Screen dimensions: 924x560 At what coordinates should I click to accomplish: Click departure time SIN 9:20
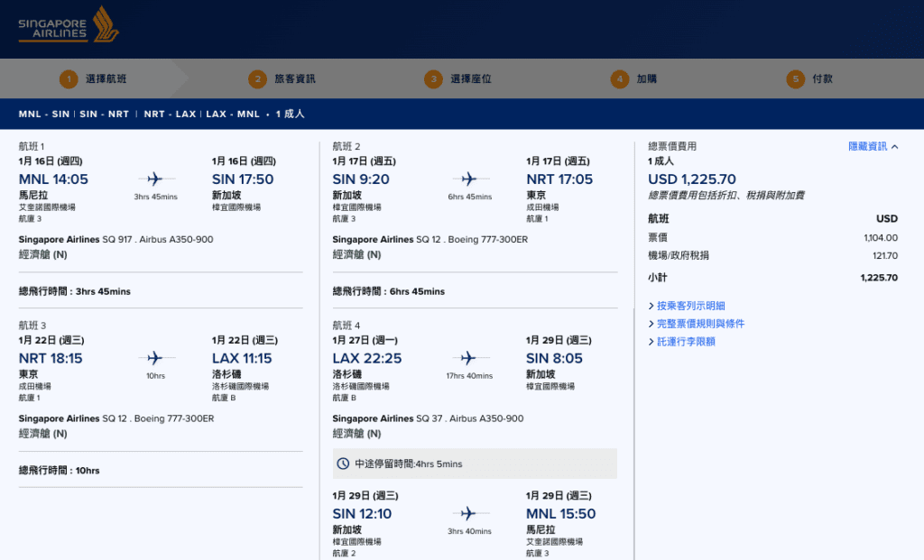click(x=361, y=179)
